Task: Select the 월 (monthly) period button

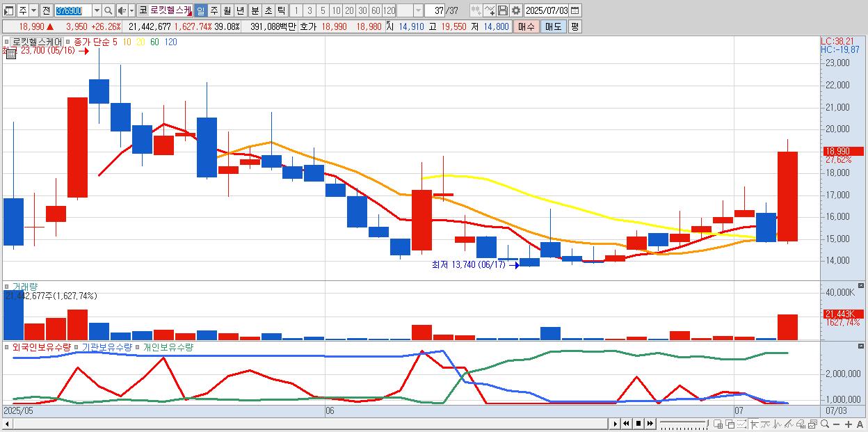Action: (x=227, y=10)
